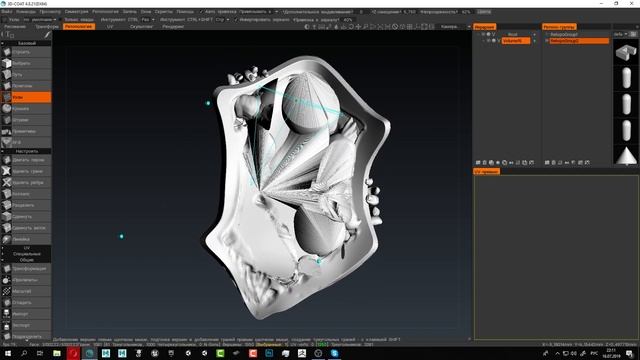This screenshot has height=360, width=640.
Task: Click first icon in hierarchy panel bottom toolbar
Action: pos(478,162)
